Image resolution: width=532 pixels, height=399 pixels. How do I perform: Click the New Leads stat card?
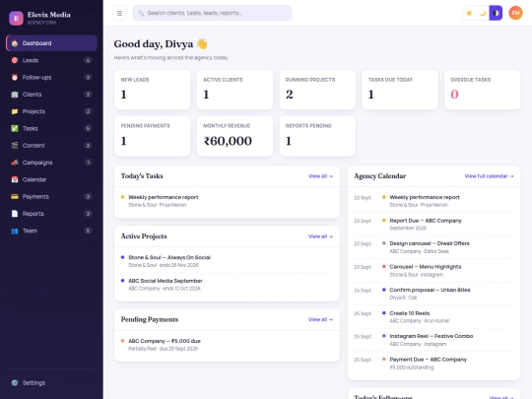coord(153,90)
